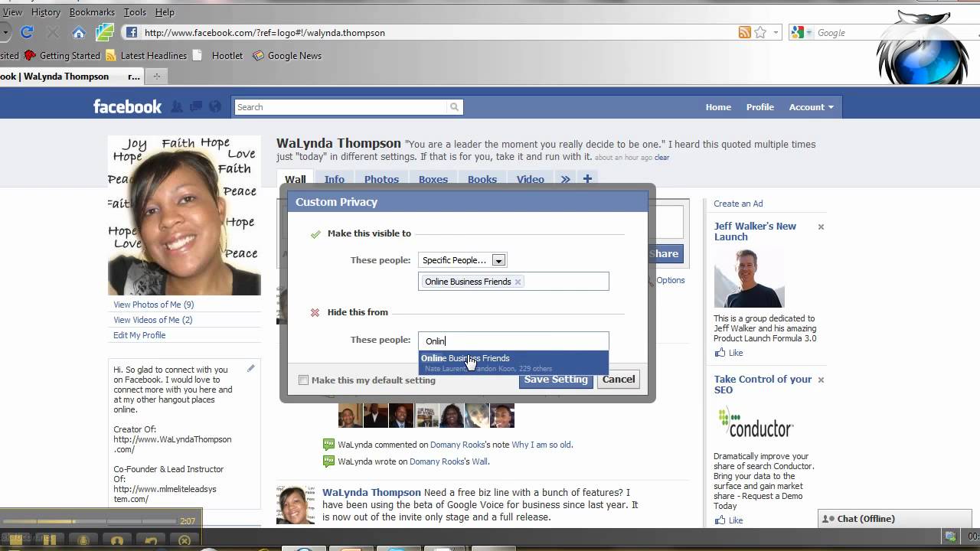Image resolution: width=980 pixels, height=551 pixels.
Task: Switch to the Boxes tab
Action: pos(433,179)
